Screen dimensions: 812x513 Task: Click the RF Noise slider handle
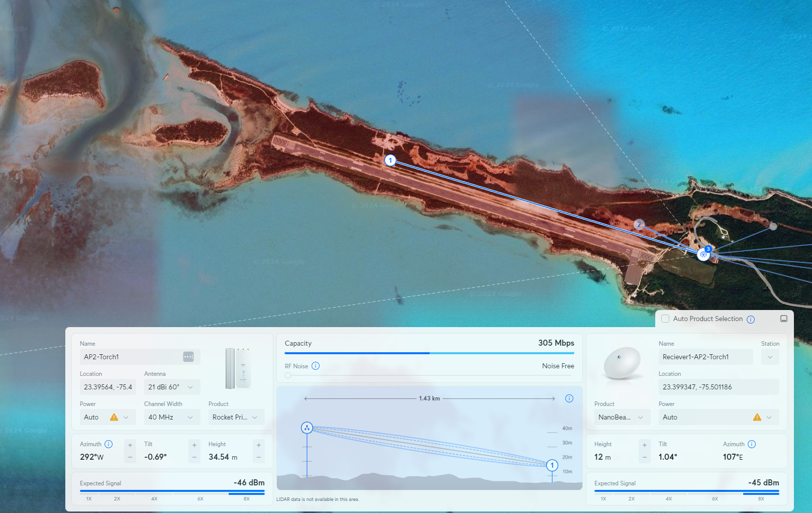[x=288, y=375]
